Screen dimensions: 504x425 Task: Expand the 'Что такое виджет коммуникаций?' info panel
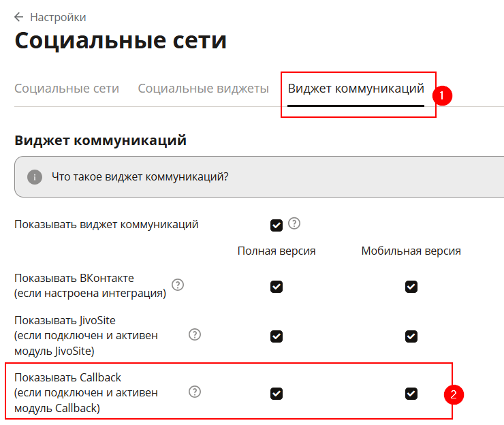[x=259, y=177]
